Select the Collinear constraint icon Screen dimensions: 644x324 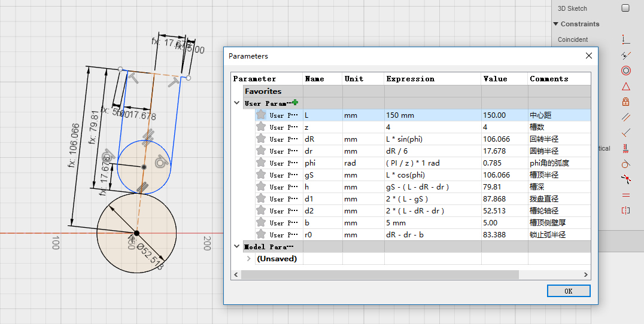625,55
